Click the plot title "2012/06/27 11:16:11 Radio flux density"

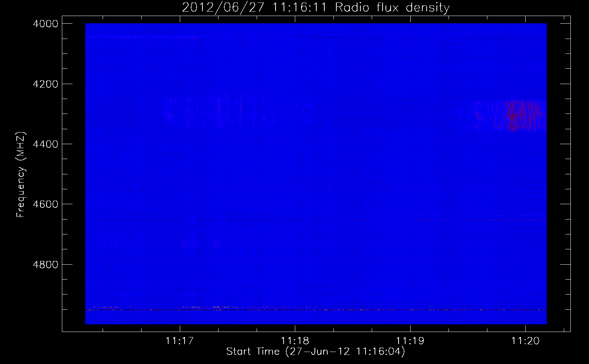click(316, 8)
